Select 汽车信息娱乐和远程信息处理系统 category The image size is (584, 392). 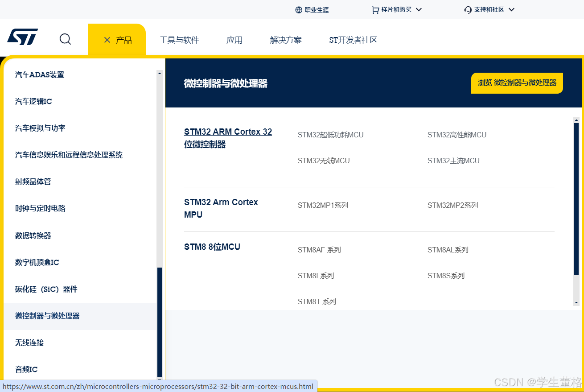tap(69, 155)
